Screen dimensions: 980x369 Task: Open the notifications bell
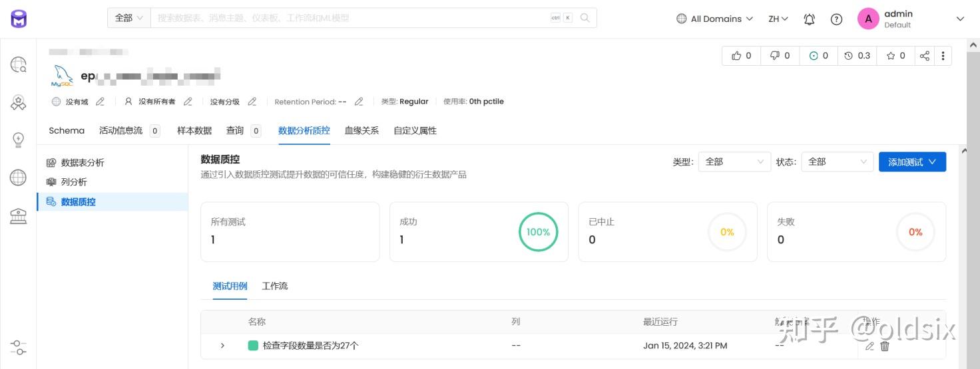coord(810,19)
